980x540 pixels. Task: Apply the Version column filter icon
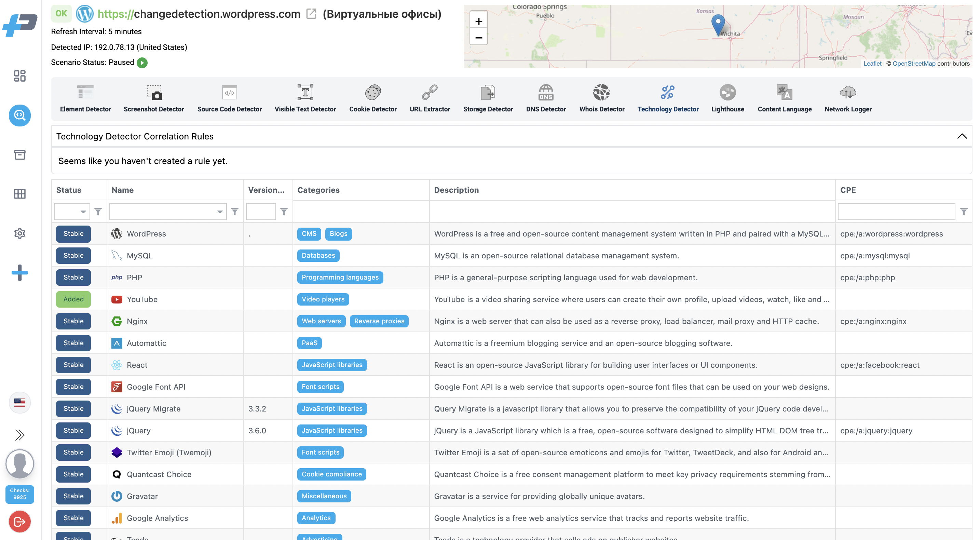pyautogui.click(x=284, y=212)
